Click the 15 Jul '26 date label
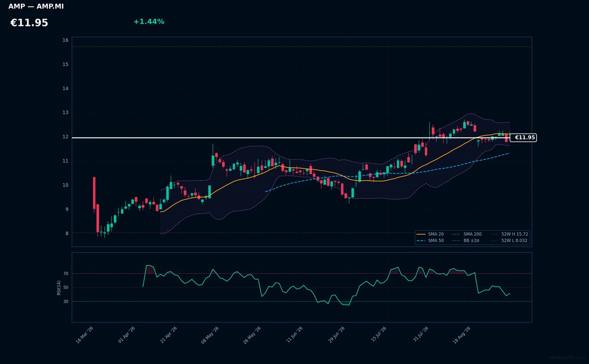Screen dimensions: 589x364 point(379,335)
